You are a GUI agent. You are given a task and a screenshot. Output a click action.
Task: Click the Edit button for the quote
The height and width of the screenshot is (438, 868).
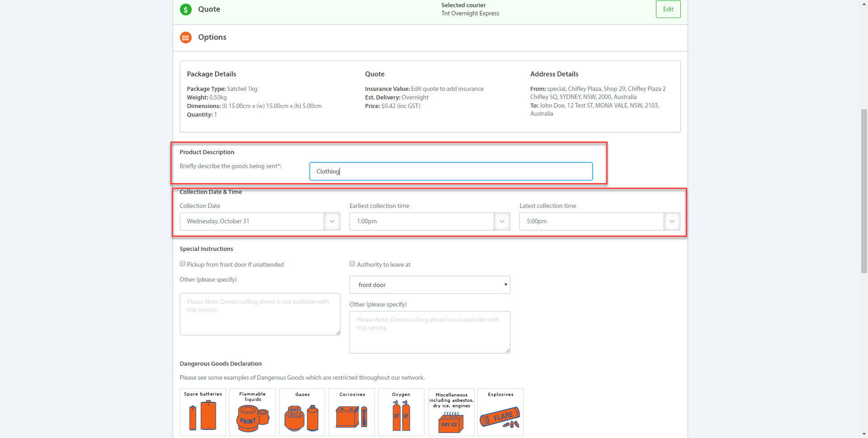click(668, 9)
